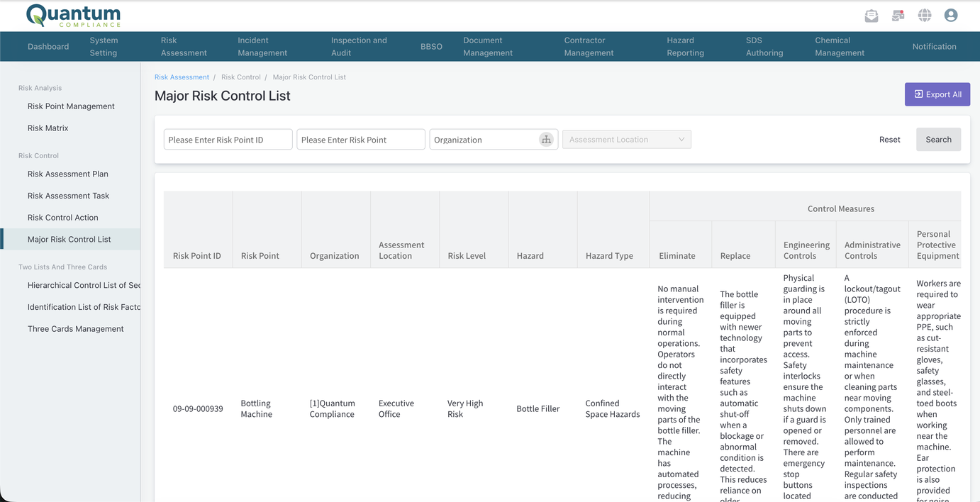Open Incident Management menu
980x502 pixels.
point(262,47)
